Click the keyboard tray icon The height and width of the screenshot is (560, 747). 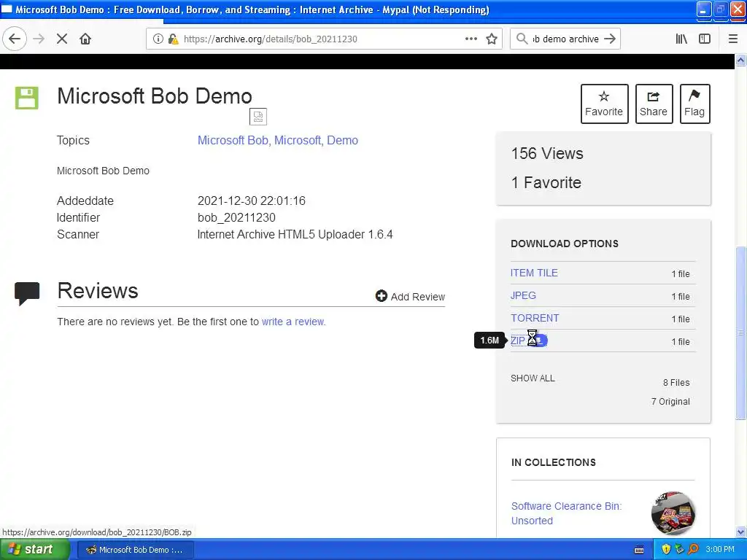[x=639, y=550]
